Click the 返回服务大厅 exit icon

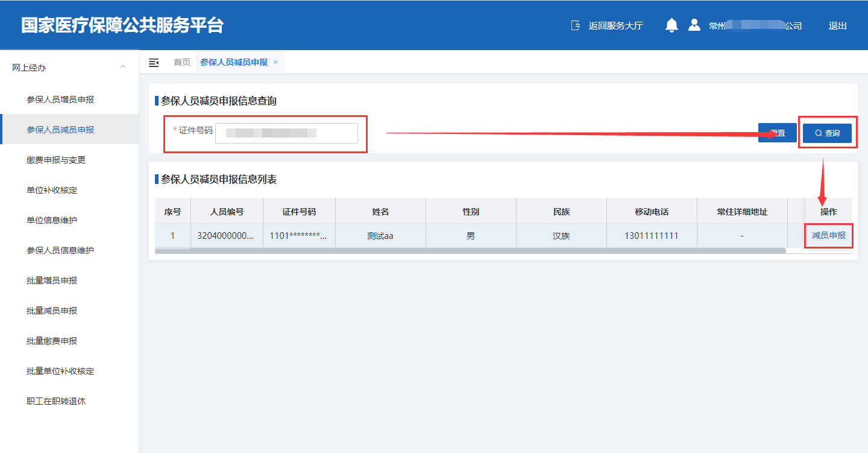pyautogui.click(x=576, y=26)
